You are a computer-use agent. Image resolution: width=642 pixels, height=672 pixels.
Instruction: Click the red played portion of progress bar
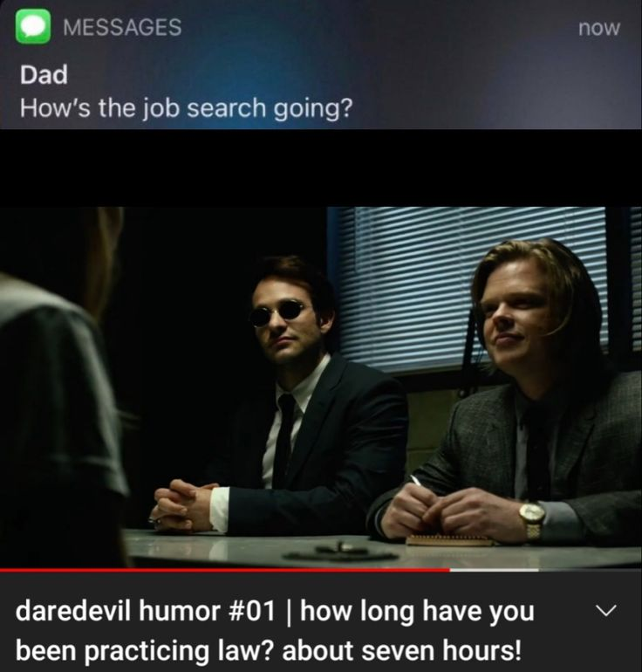coord(225,570)
